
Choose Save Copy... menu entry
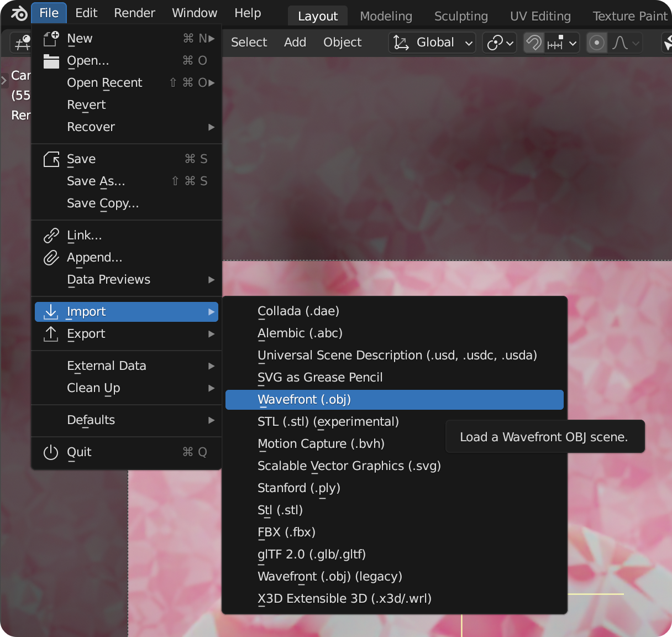click(x=127, y=203)
